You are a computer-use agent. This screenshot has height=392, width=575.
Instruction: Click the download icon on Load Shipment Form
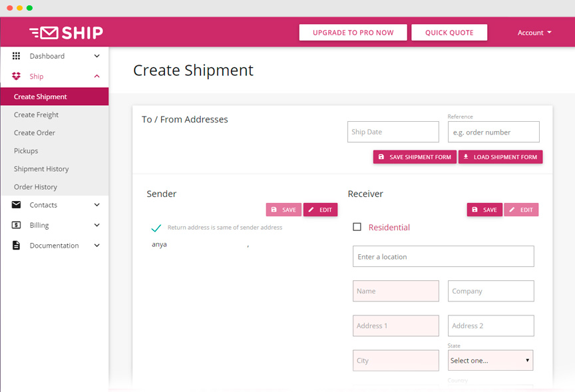coord(466,156)
